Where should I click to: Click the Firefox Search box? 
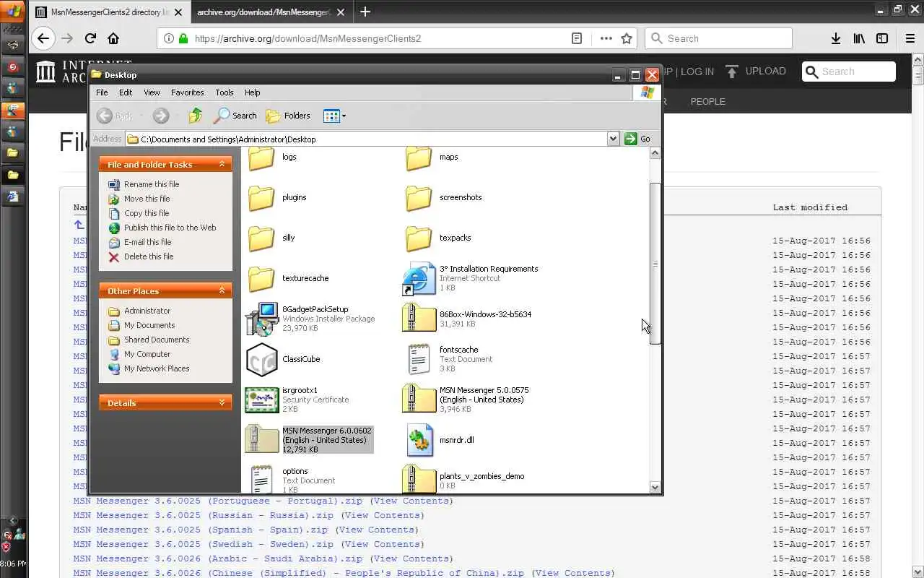click(x=718, y=38)
